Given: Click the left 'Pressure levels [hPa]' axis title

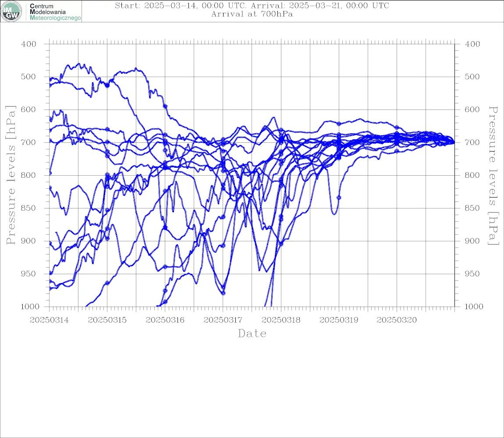Looking at the screenshot, I should pyautogui.click(x=11, y=175).
